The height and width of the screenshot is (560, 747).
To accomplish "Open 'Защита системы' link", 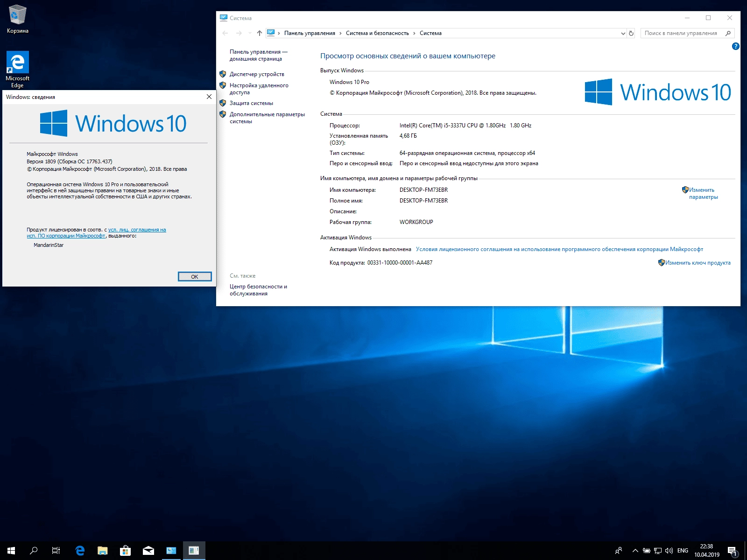I will [251, 103].
